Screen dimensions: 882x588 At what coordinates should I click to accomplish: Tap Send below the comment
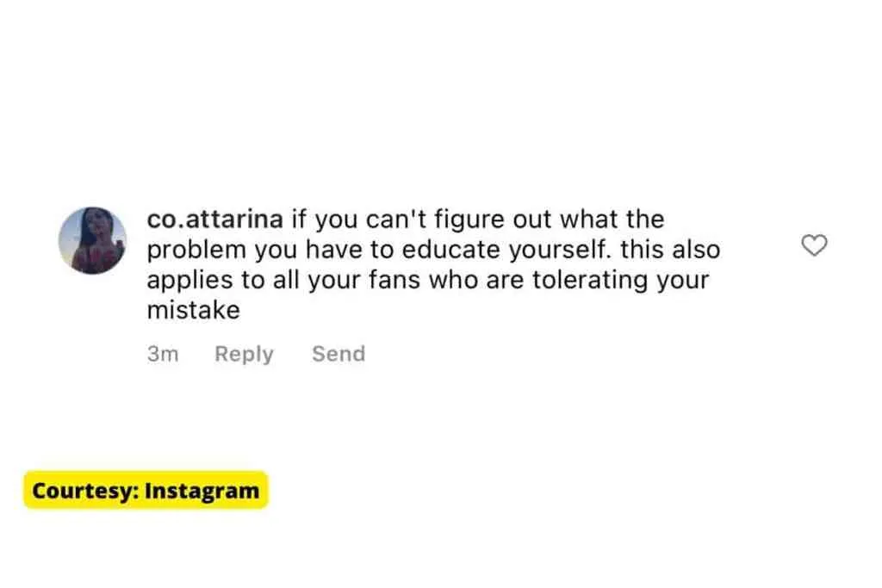point(339,354)
